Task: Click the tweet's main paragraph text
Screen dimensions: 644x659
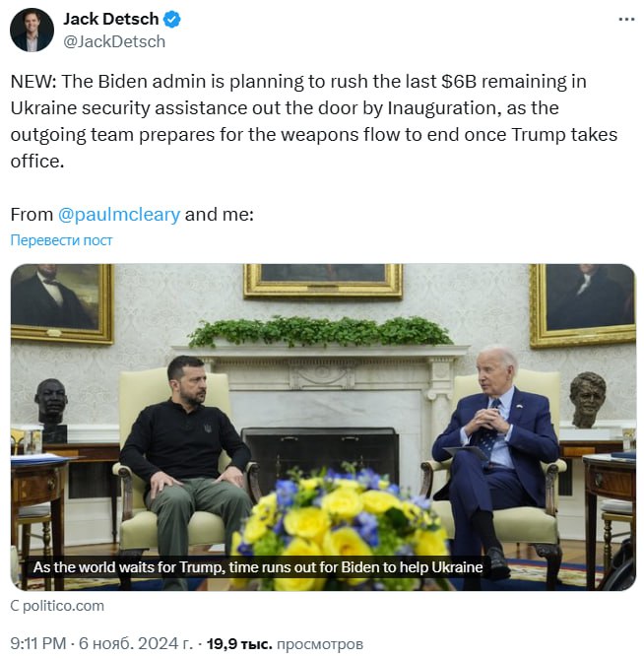Action: pyautogui.click(x=315, y=120)
